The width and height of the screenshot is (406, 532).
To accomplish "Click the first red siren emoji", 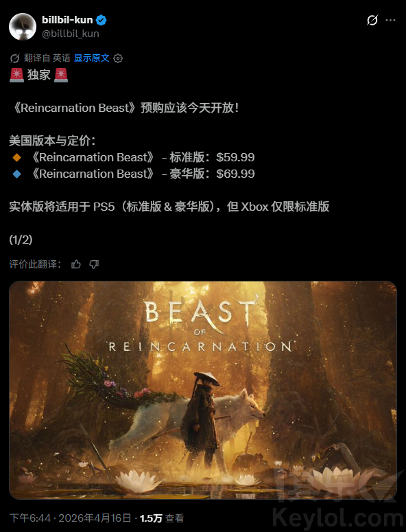I will point(16,75).
